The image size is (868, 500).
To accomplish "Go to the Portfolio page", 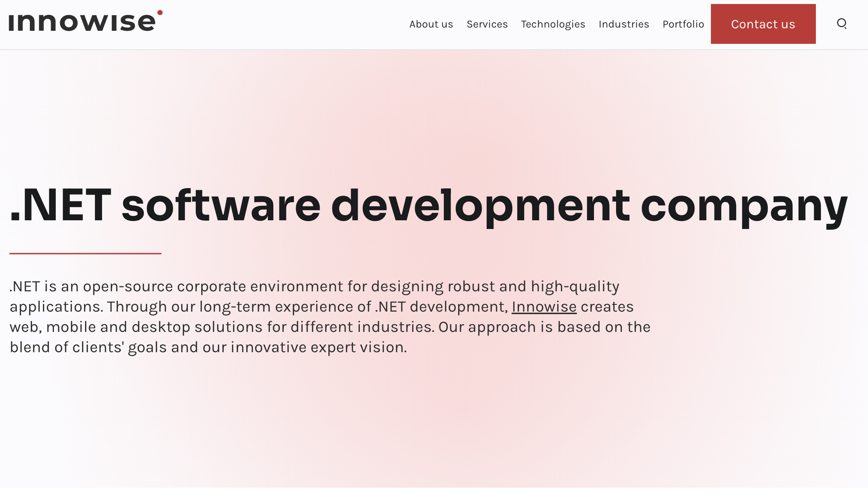I will coord(683,24).
